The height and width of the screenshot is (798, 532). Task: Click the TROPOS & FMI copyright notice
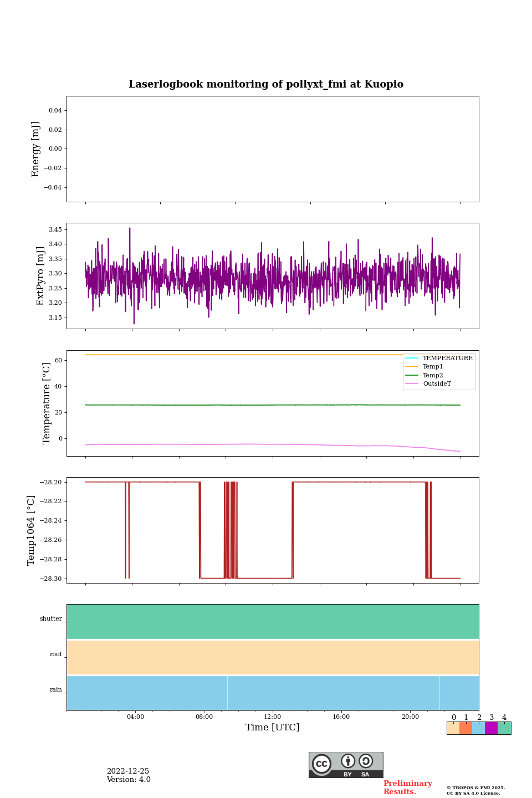475,790
